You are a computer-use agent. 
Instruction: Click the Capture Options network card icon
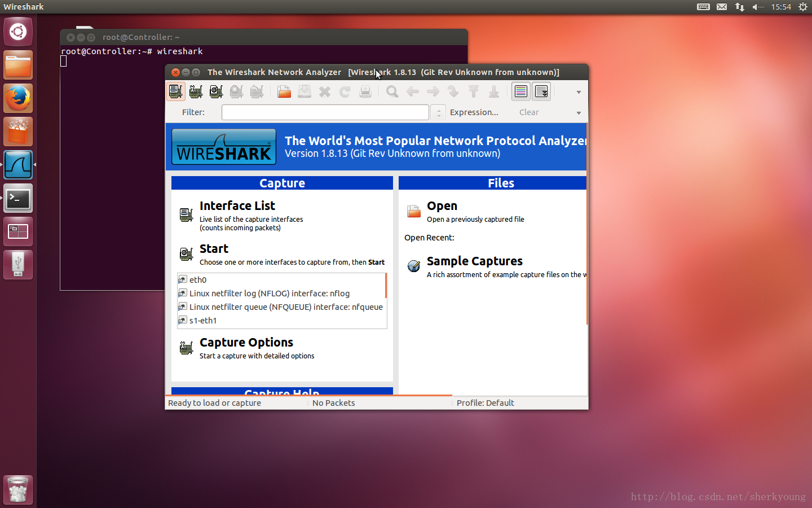(x=186, y=348)
